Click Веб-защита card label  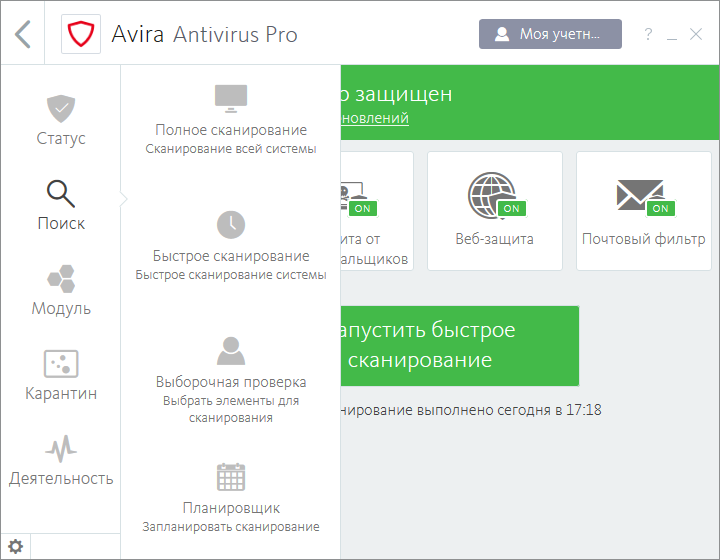pos(495,239)
